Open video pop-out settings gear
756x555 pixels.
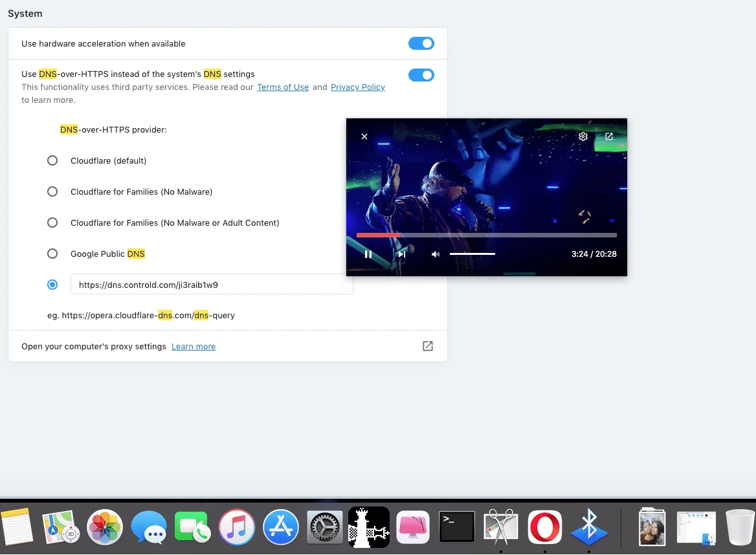[583, 136]
